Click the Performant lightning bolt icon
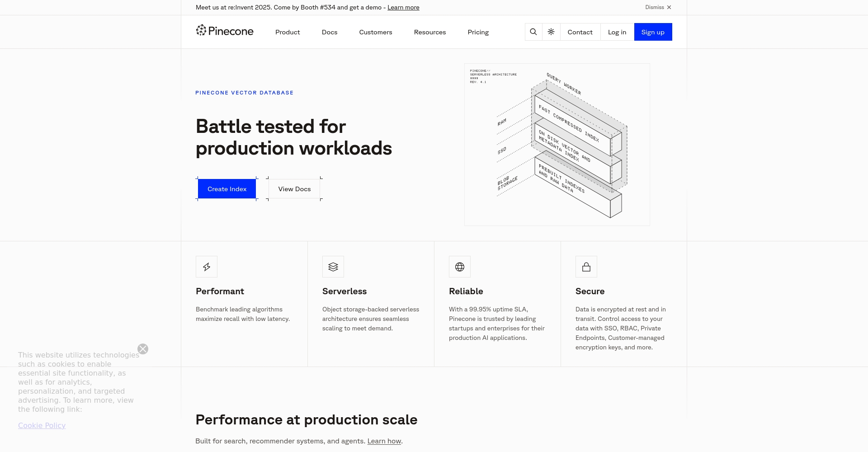This screenshot has height=452, width=868. click(207, 267)
